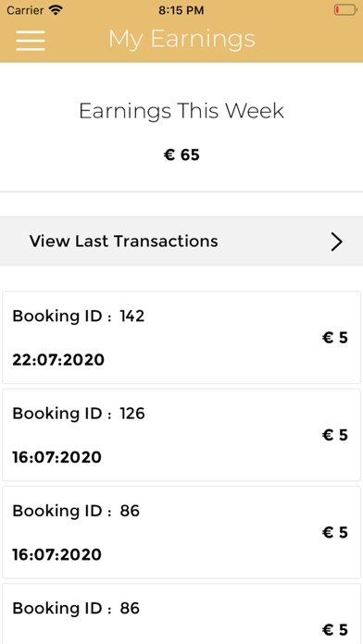The height and width of the screenshot is (644, 363).
Task: Tap the View Last Transactions text
Action: [x=124, y=241]
